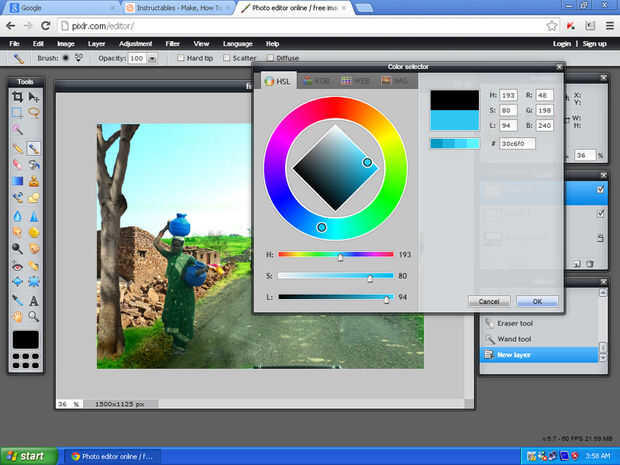The height and width of the screenshot is (465, 620).
Task: Click the R value input field
Action: pyautogui.click(x=544, y=95)
